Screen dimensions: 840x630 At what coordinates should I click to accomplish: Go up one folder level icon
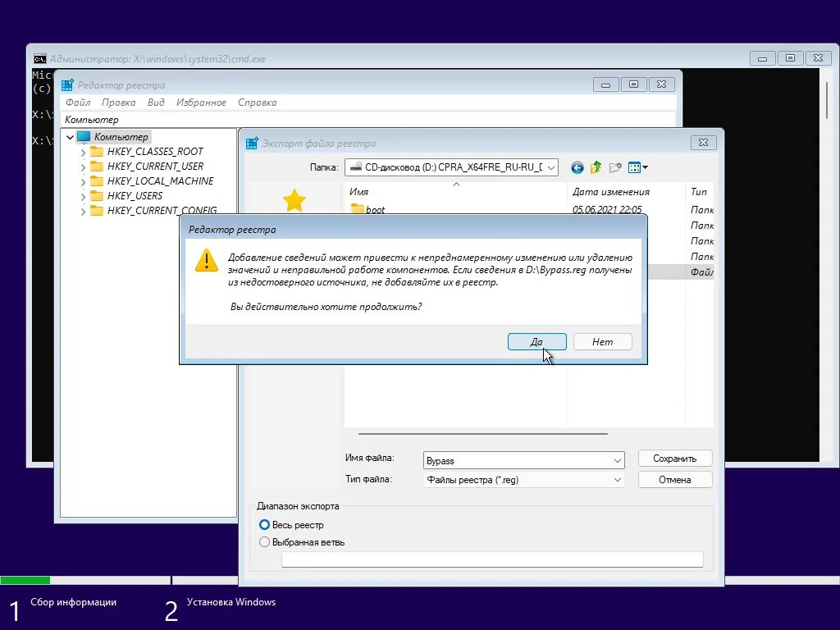click(x=596, y=167)
